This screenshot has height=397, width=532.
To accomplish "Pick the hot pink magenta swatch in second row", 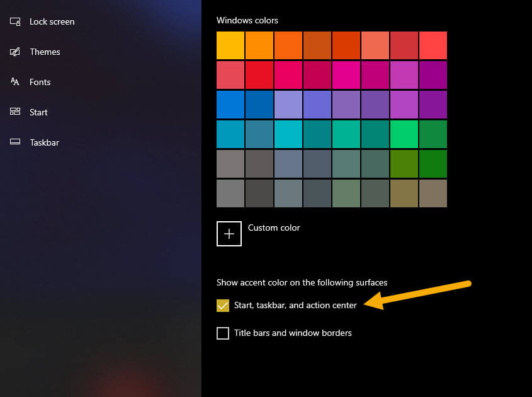I will (x=346, y=75).
